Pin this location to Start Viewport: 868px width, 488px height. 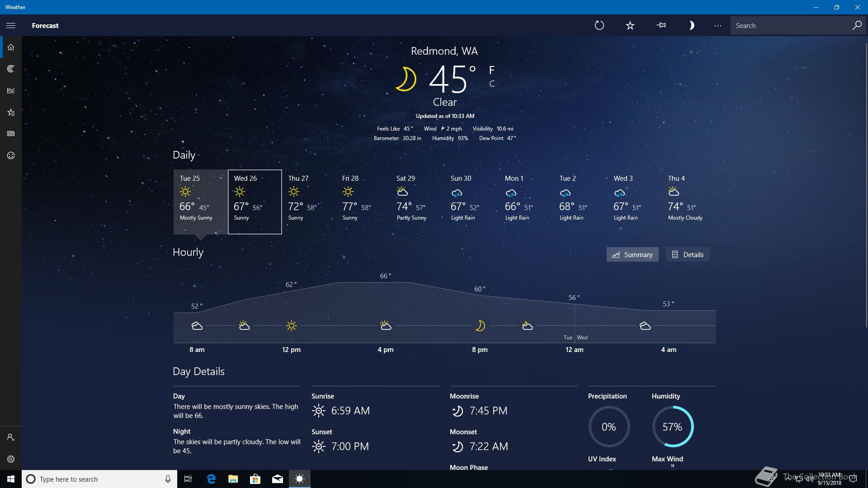pos(661,25)
